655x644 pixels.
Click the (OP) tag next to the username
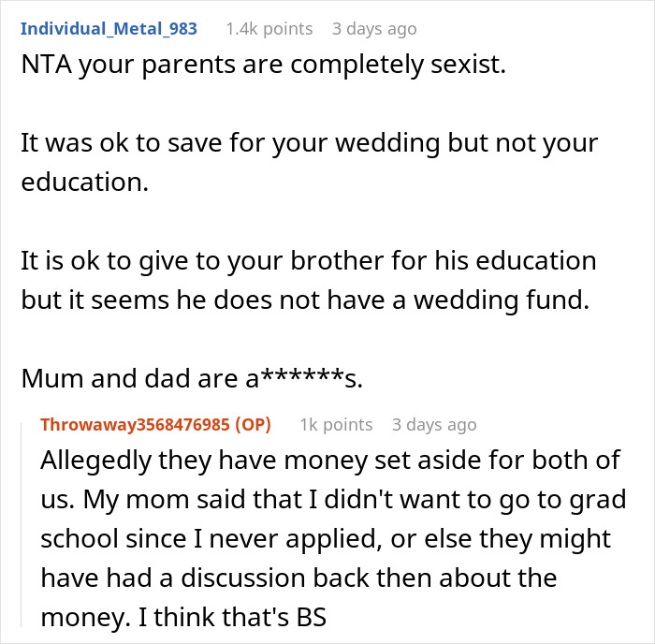pos(253,424)
